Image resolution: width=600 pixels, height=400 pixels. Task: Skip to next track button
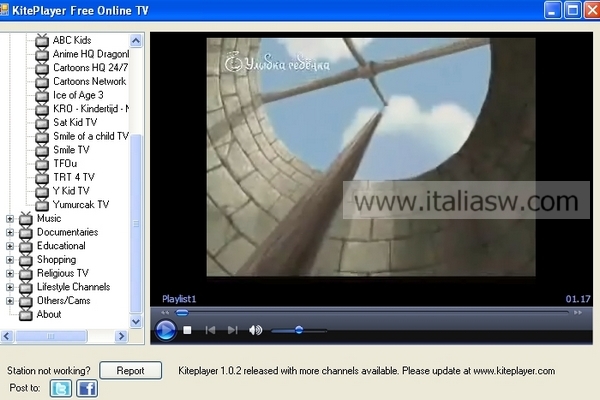click(x=232, y=330)
